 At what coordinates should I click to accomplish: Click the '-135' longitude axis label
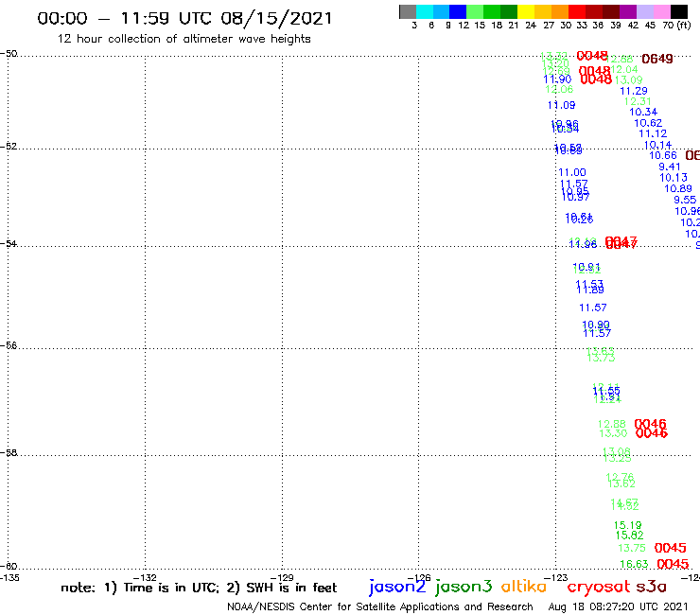click(9, 578)
